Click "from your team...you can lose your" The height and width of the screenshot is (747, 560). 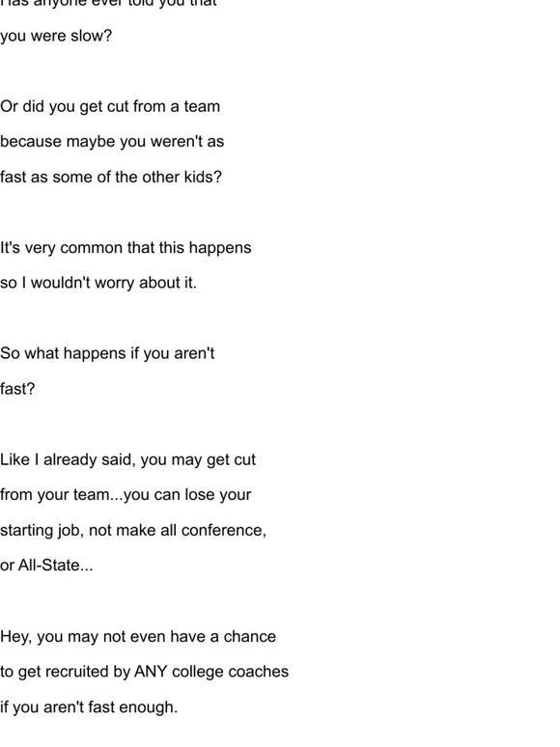pos(126,495)
